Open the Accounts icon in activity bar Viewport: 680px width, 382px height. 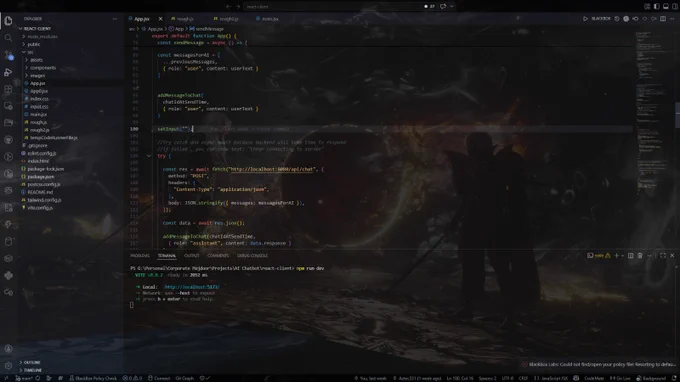point(8,349)
